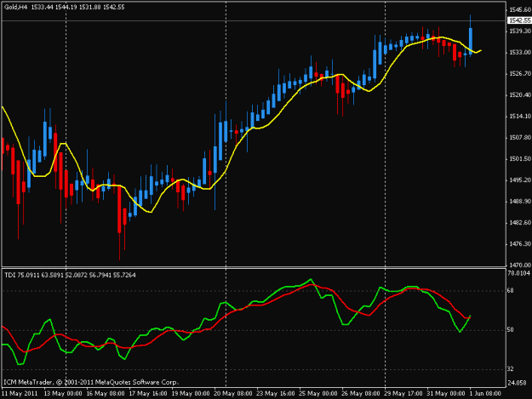Screen dimensions: 532x399
Task: Click the 29 May 17:00 time label
Action: [403, 394]
